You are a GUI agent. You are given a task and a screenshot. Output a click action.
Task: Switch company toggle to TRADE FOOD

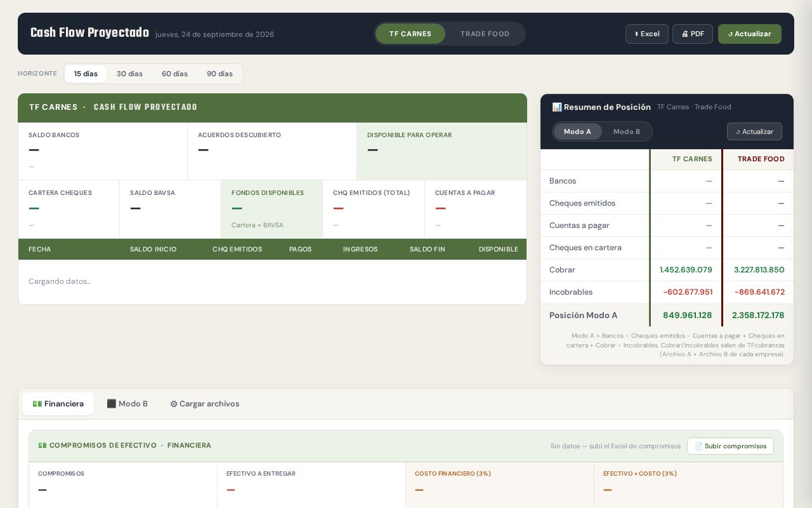click(485, 34)
